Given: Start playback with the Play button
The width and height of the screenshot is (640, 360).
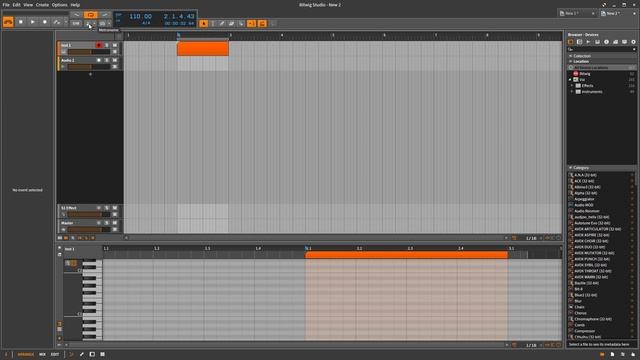Looking at the screenshot, I should tap(33, 22).
